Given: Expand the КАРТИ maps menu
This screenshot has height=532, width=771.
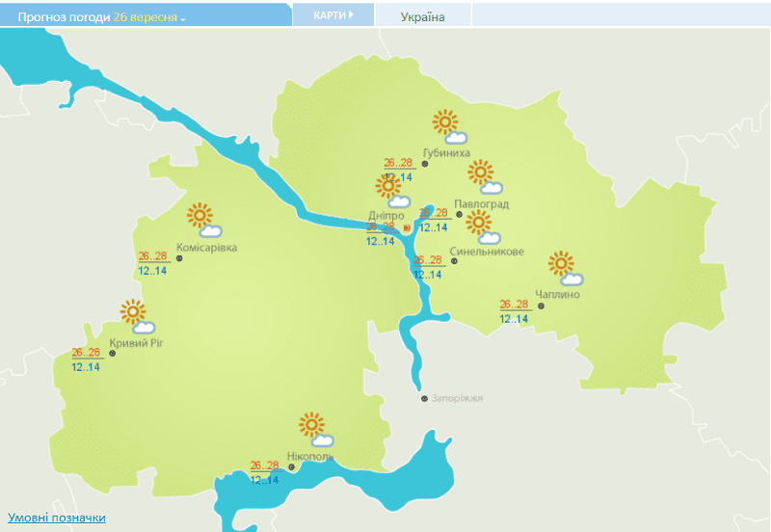Looking at the screenshot, I should point(332,15).
